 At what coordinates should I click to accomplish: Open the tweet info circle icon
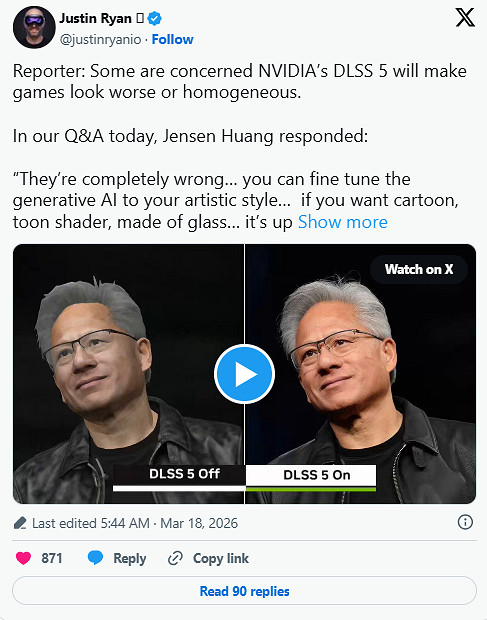coord(465,522)
